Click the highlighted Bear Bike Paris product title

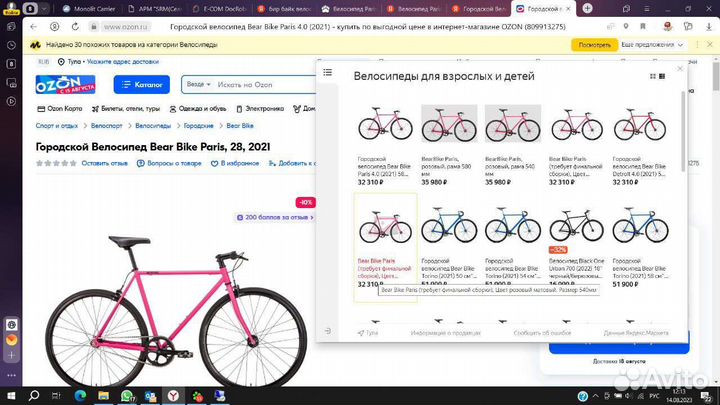pyautogui.click(x=384, y=269)
